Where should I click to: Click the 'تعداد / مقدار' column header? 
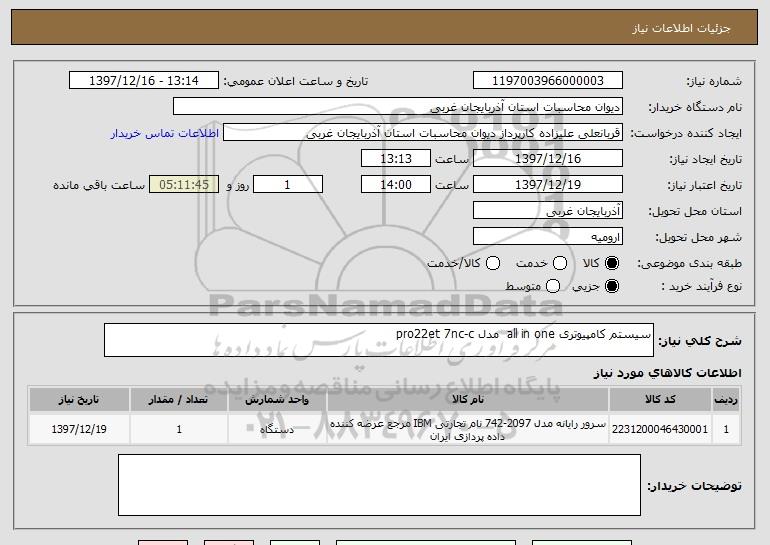click(x=179, y=400)
